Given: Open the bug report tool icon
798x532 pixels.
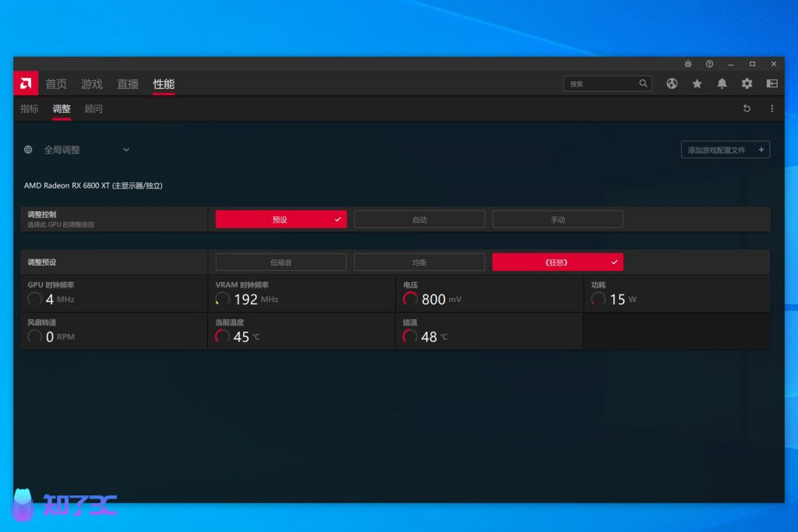Looking at the screenshot, I should tap(688, 64).
